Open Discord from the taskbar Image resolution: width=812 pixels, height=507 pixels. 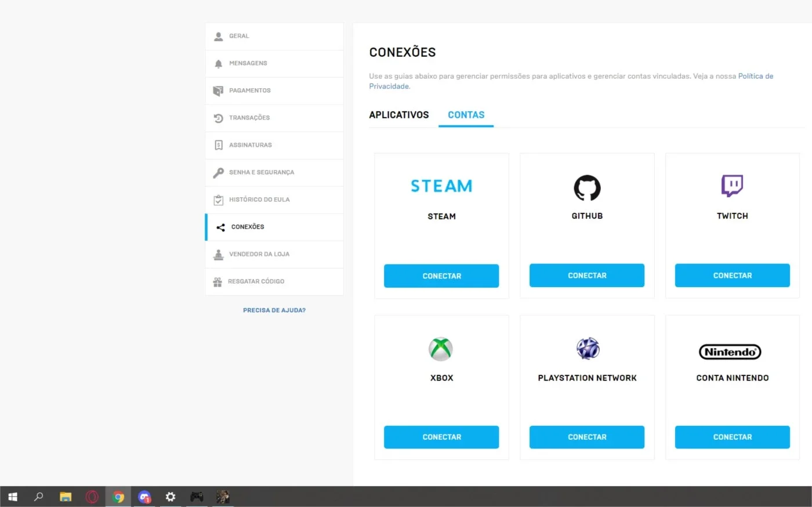tap(144, 497)
